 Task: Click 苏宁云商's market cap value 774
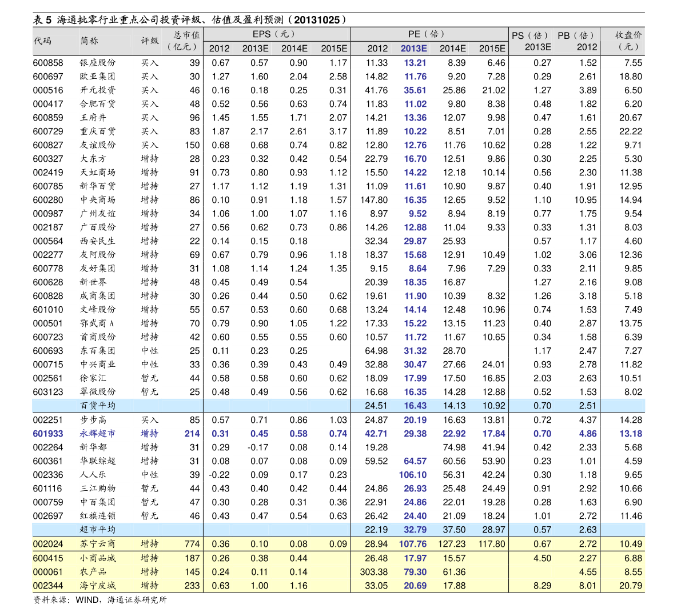tap(192, 544)
